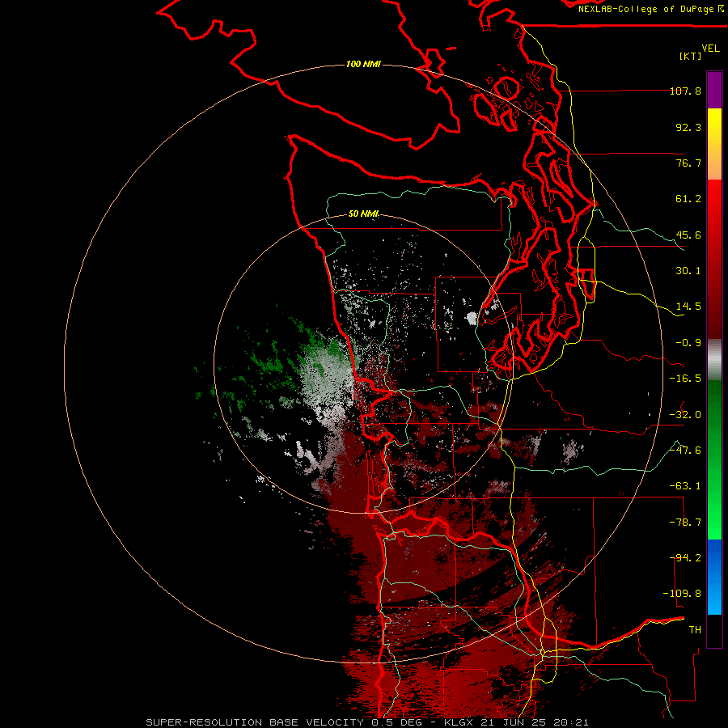Click the 100 NMI range ring label

pyautogui.click(x=363, y=64)
